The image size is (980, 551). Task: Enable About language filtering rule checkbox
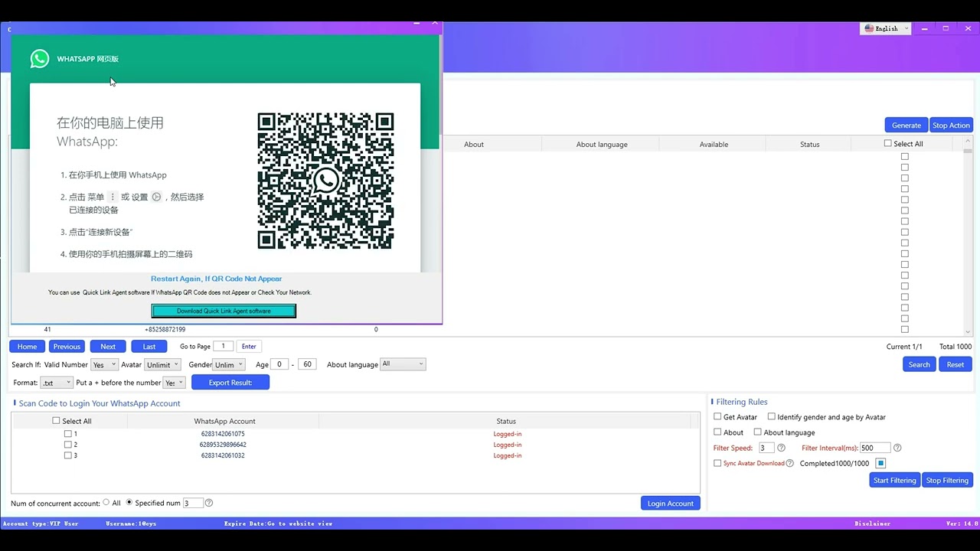(x=757, y=432)
